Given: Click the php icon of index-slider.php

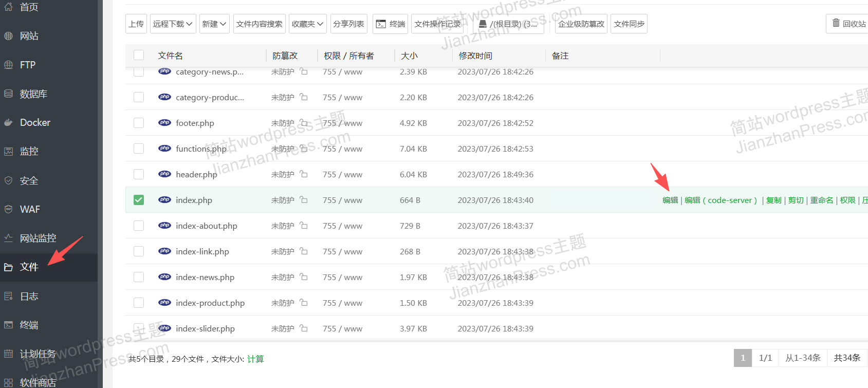Looking at the screenshot, I should 165,328.
